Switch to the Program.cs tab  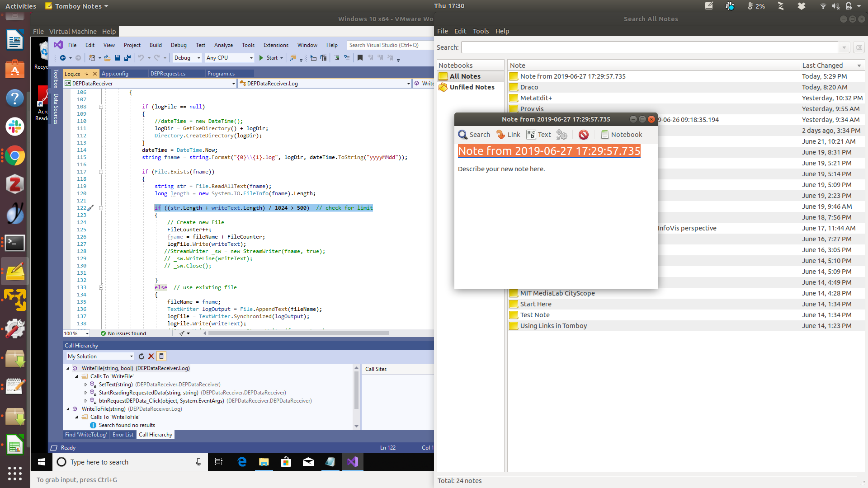221,74
